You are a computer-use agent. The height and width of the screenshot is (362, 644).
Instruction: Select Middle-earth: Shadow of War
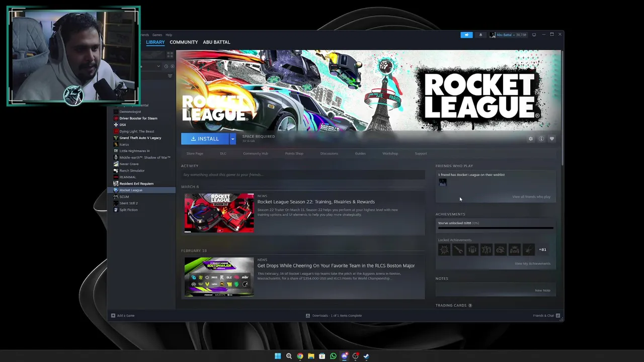pos(145,157)
